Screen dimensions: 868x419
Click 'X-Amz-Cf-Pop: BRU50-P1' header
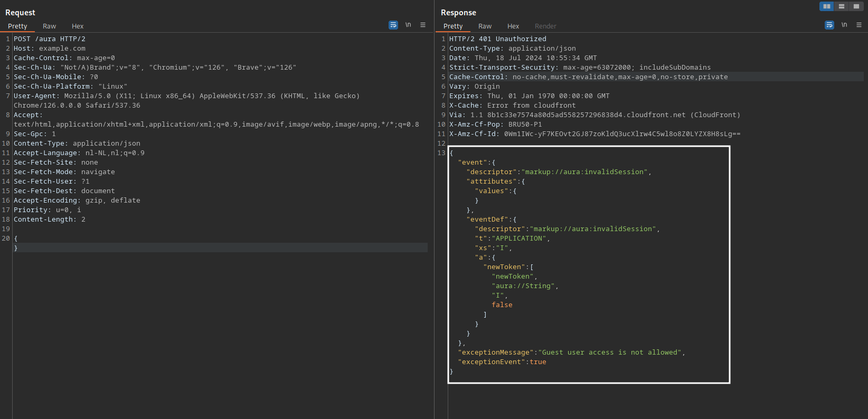point(496,125)
